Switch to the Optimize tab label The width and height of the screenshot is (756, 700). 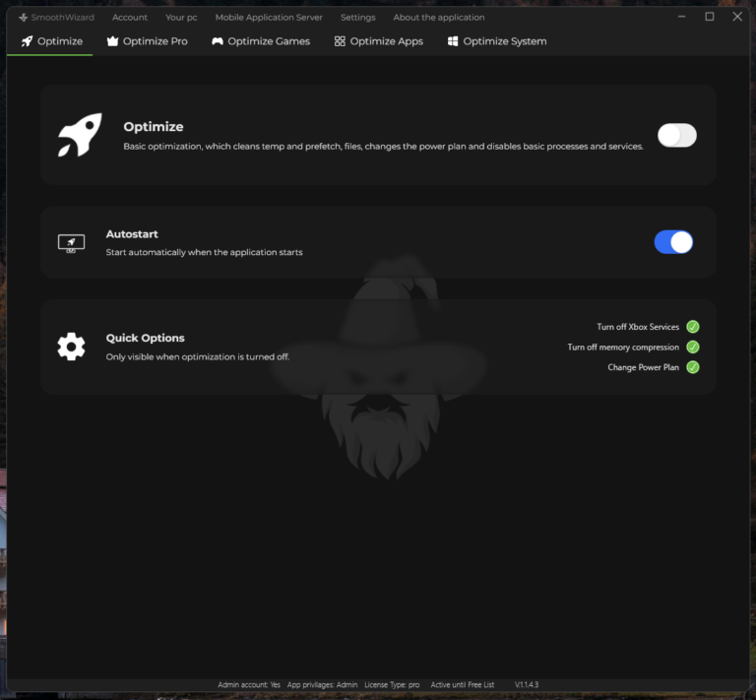[60, 41]
